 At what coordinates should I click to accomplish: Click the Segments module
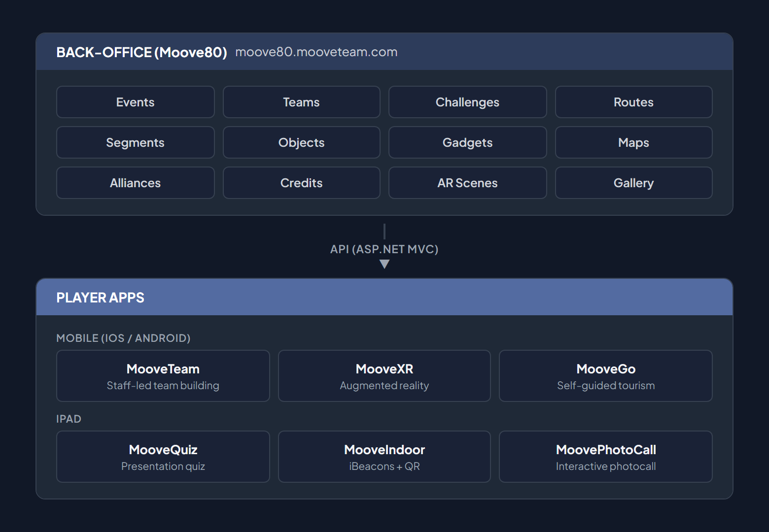[x=135, y=142]
